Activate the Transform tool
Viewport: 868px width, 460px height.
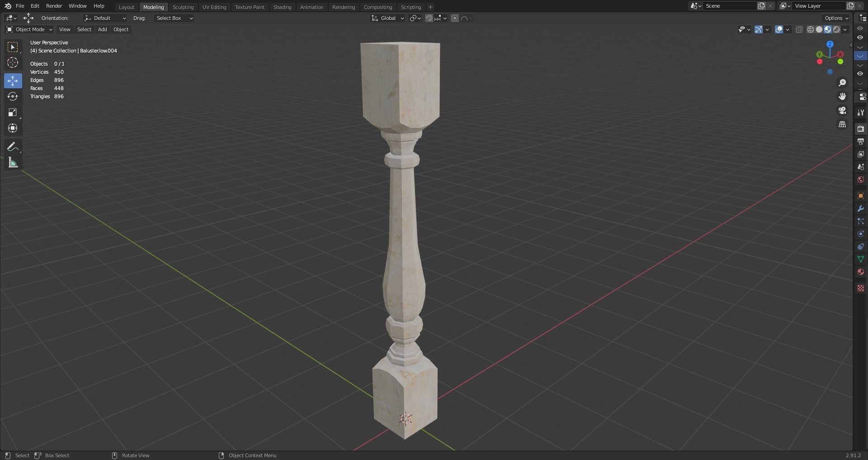(13, 128)
